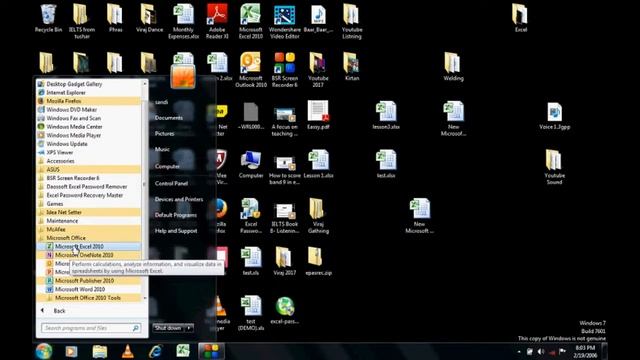Select the Eassy.pdf desktop file

[318, 116]
